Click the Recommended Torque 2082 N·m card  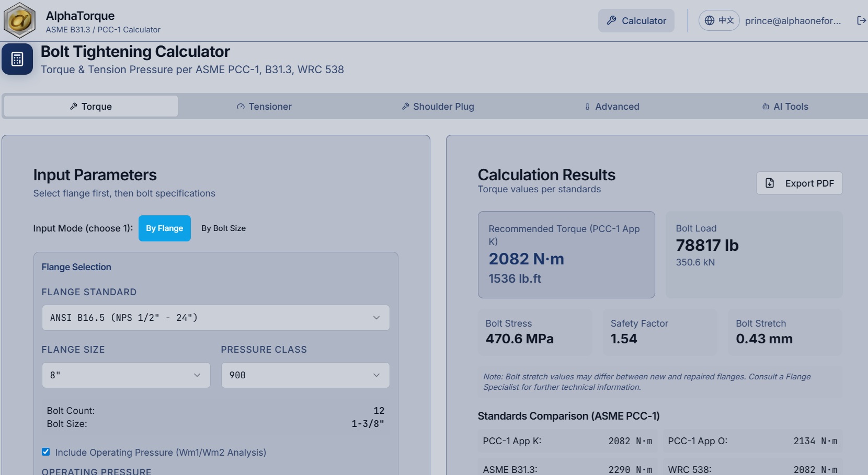tap(566, 254)
